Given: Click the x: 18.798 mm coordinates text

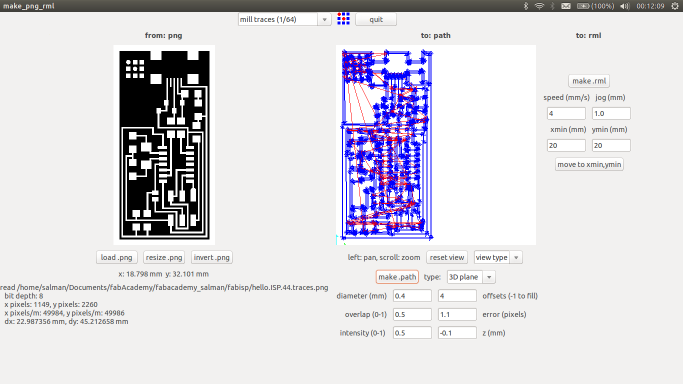Looking at the screenshot, I should 163,274.
